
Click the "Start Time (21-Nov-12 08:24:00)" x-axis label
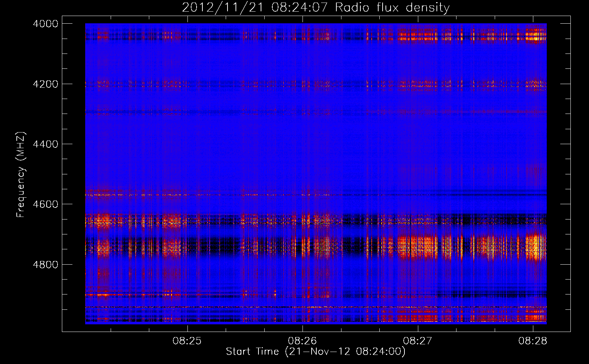(316, 351)
